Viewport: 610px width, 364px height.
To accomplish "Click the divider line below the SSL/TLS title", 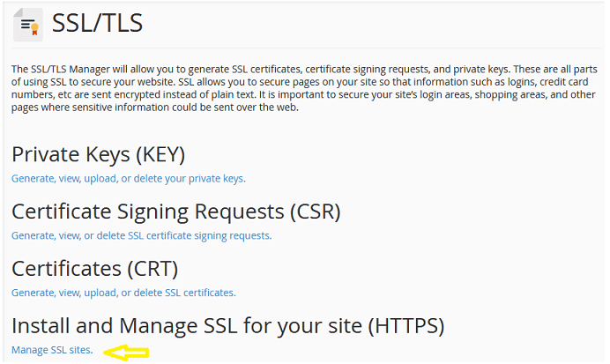I will (306, 48).
